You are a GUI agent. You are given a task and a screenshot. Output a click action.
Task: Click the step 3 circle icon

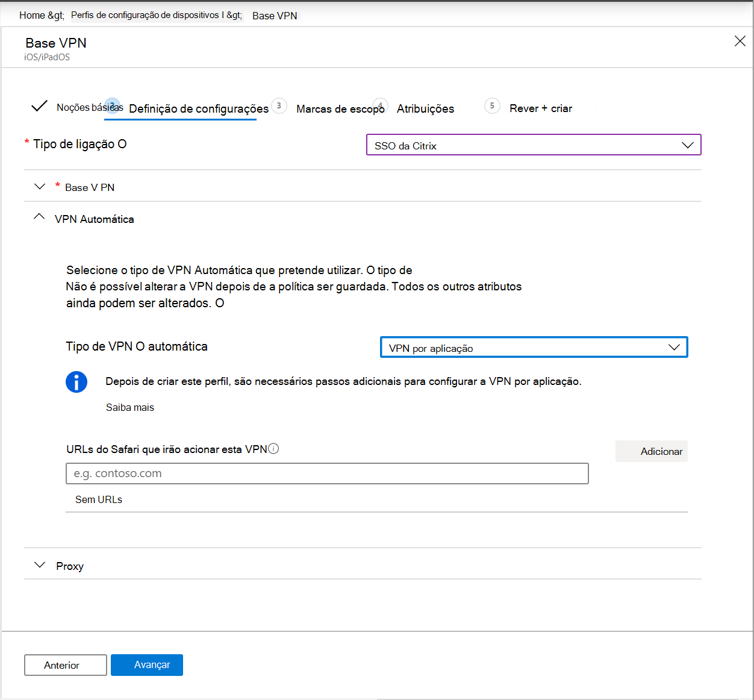(279, 105)
